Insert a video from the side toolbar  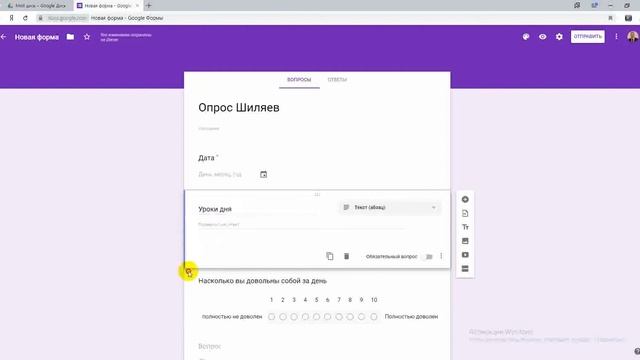pos(465,255)
